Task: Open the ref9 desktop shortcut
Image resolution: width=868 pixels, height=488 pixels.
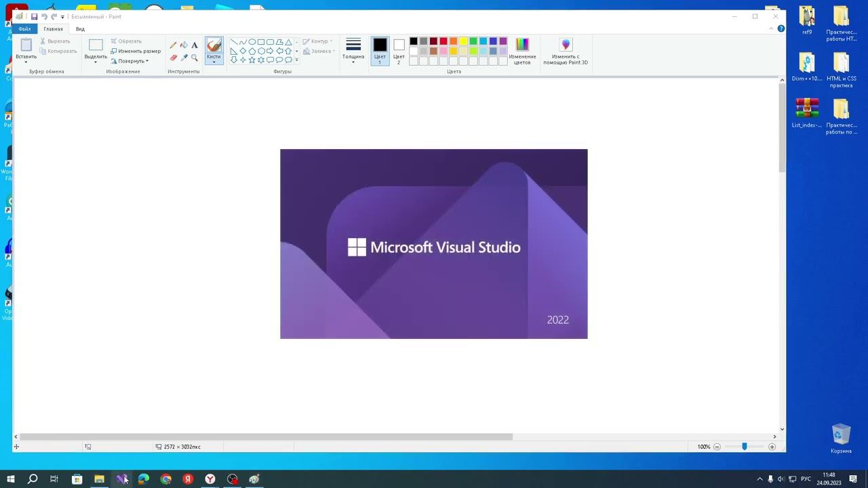Action: click(x=807, y=20)
